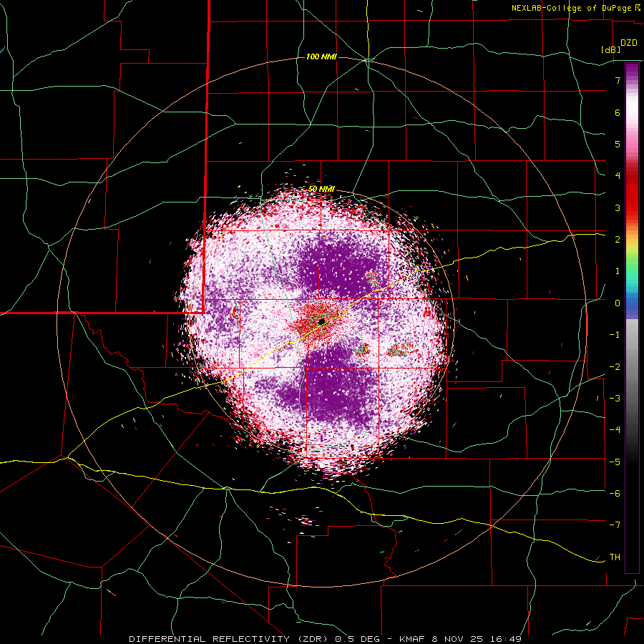Click the 2 value on the color scale
The height and width of the screenshot is (644, 644).
[x=618, y=240]
